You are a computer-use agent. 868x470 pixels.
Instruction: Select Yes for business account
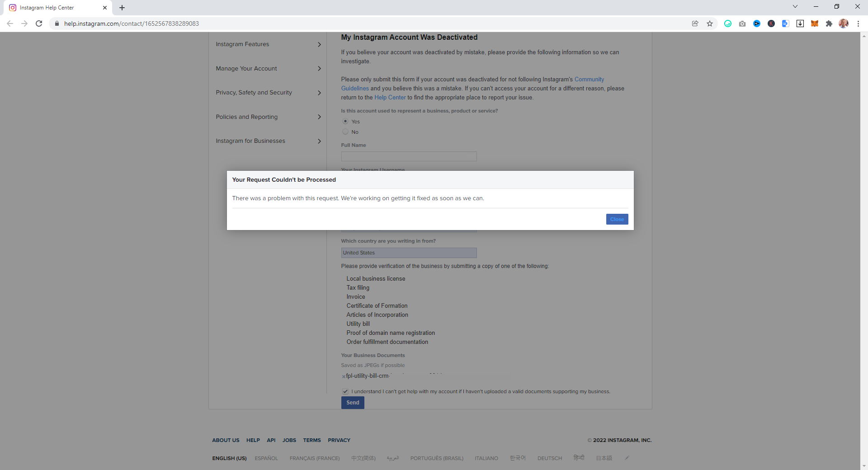pyautogui.click(x=345, y=122)
